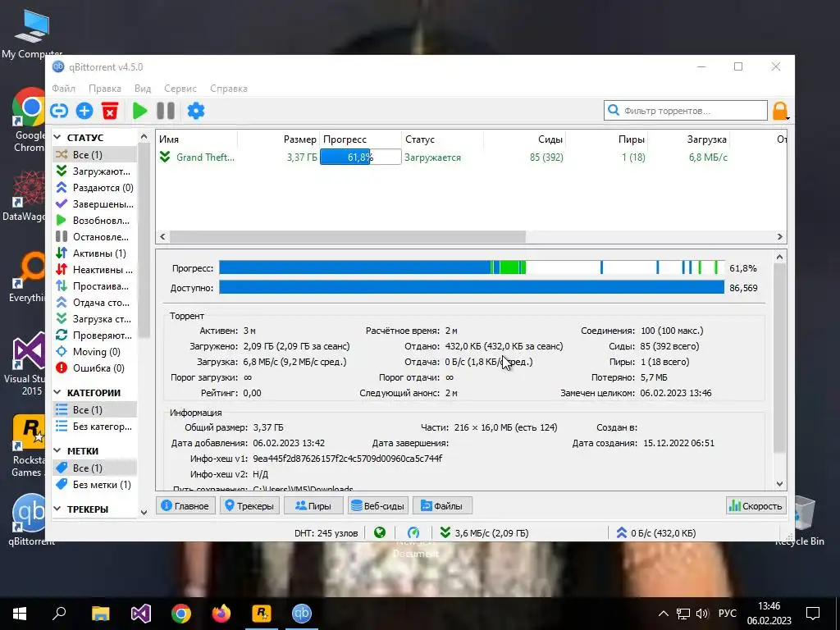Focus the torrent filter search field
Image resolution: width=840 pixels, height=630 pixels.
[686, 111]
